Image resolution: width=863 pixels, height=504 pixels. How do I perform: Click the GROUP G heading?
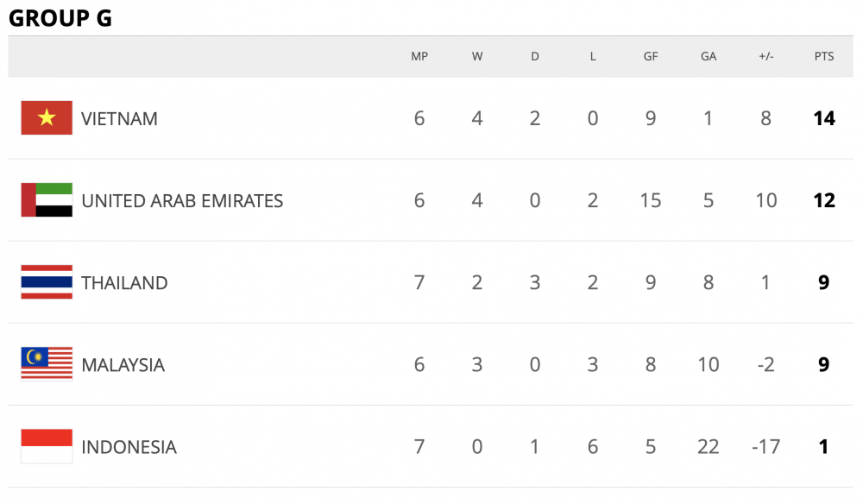pyautogui.click(x=60, y=18)
